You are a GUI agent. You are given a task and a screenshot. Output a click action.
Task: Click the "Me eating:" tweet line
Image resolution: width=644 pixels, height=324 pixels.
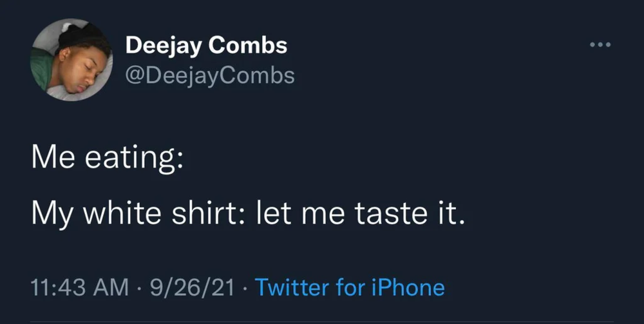point(108,157)
